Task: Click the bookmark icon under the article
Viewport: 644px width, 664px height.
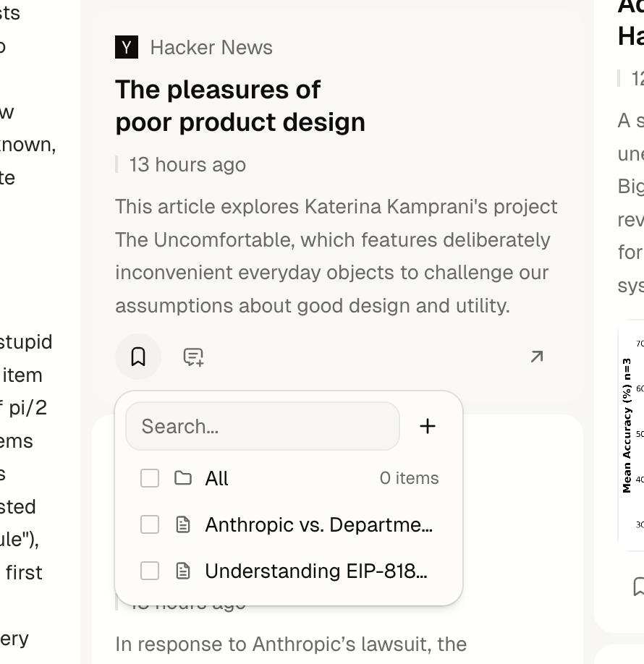Action: point(138,357)
